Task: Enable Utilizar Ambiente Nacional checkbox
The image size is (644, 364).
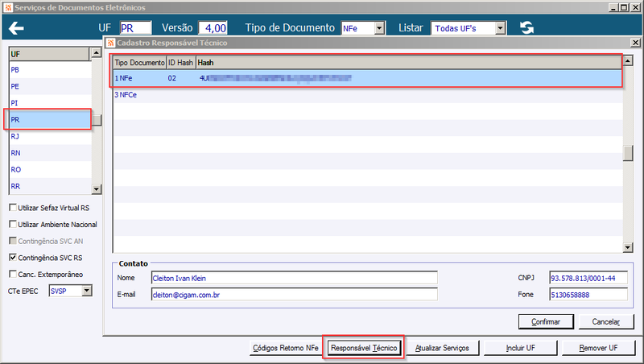Action: 13,225
